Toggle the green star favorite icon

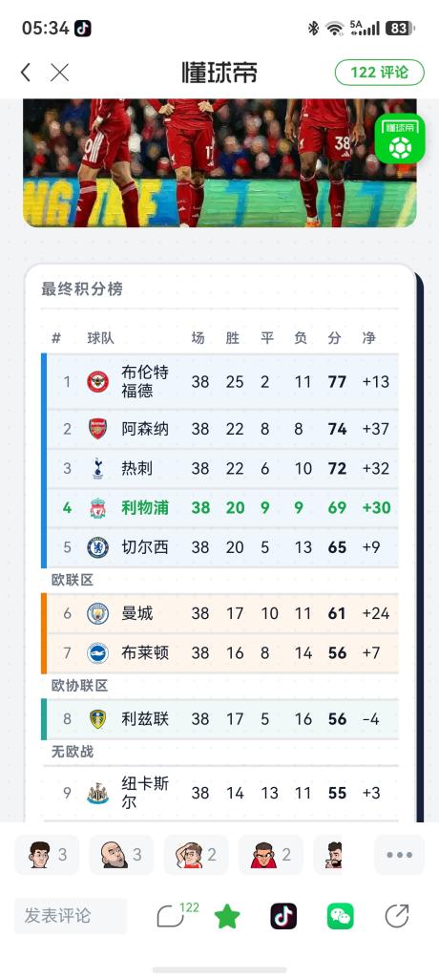click(x=227, y=916)
